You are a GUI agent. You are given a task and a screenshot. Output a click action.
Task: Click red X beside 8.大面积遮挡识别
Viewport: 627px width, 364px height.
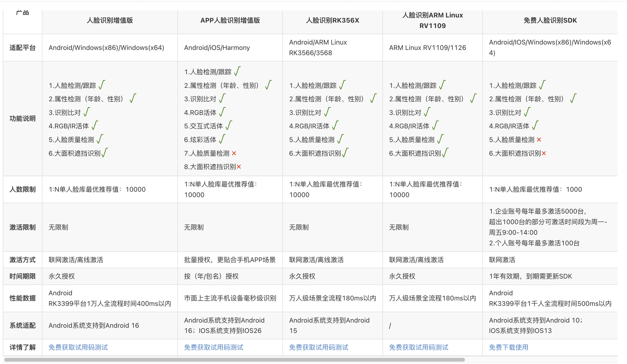pyautogui.click(x=239, y=167)
